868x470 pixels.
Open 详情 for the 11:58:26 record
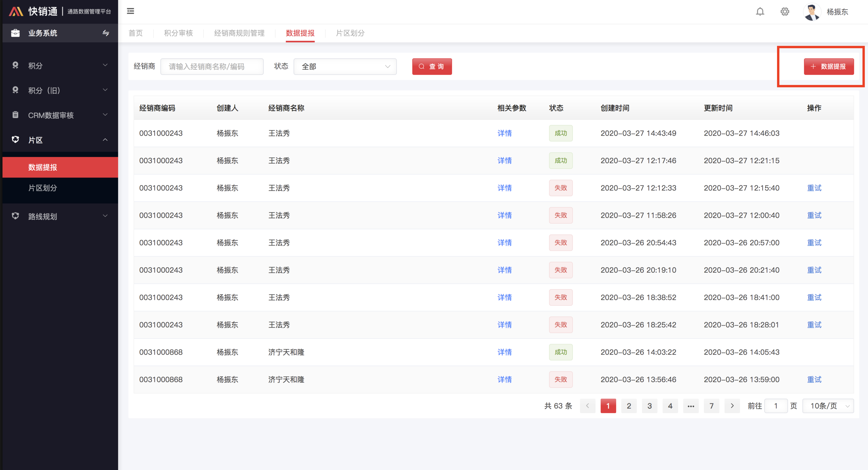coord(504,215)
